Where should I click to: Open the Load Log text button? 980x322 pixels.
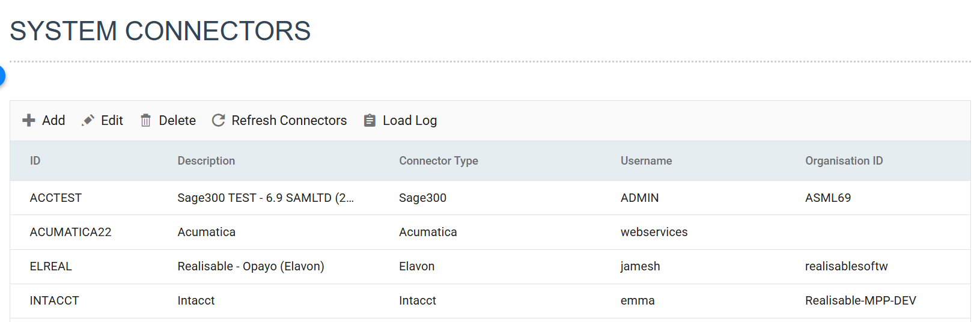pos(409,121)
